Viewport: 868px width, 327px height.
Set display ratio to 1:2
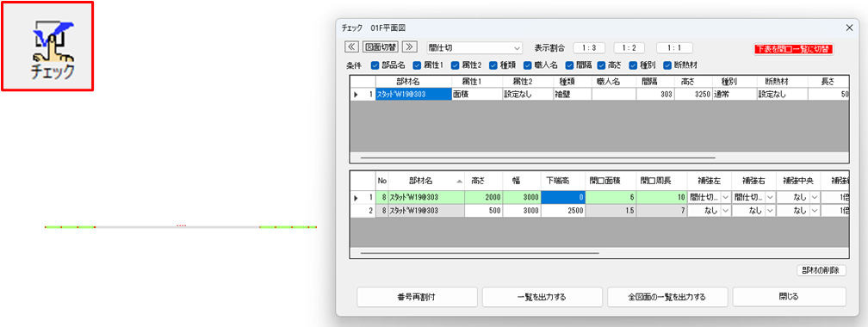[629, 48]
